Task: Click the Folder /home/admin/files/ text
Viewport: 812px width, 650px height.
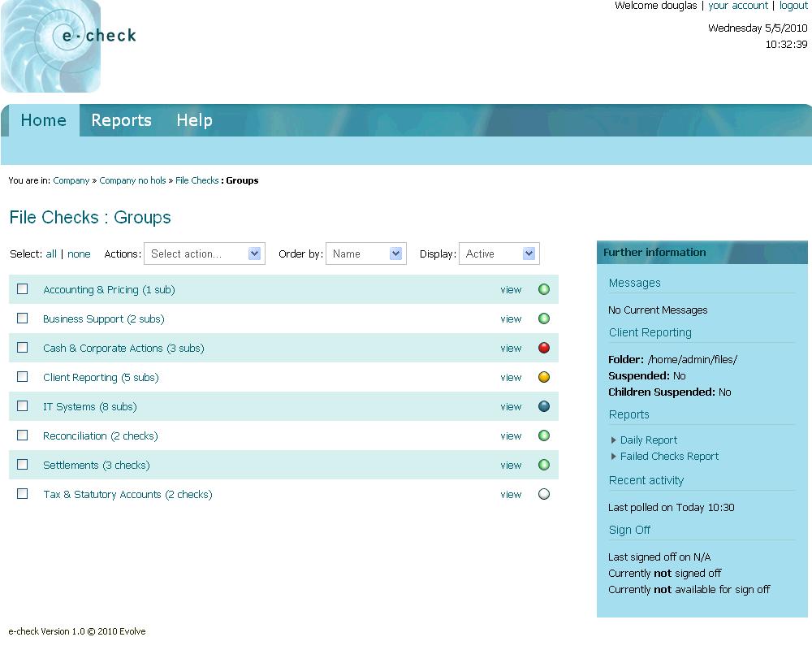Action: click(x=672, y=359)
